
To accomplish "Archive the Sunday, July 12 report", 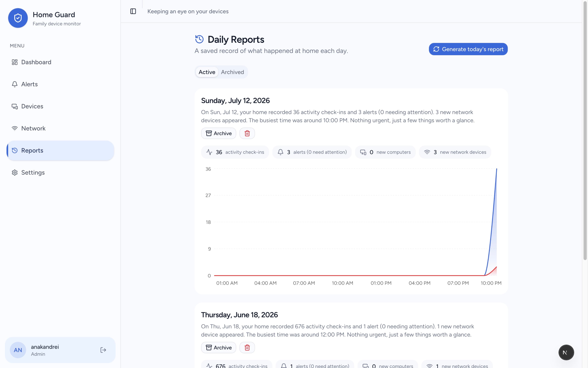I will coord(219,133).
